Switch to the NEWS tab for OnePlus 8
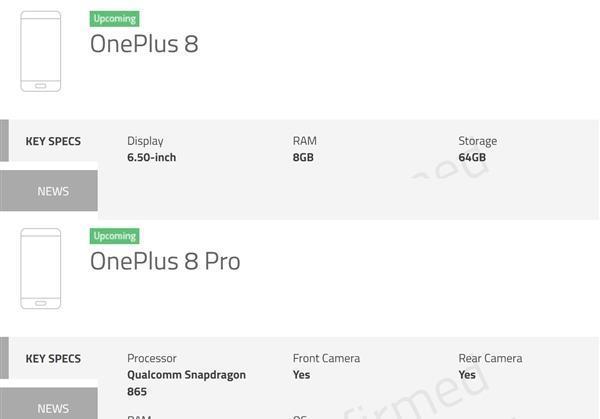Screen dimensions: 600x419 point(53,191)
